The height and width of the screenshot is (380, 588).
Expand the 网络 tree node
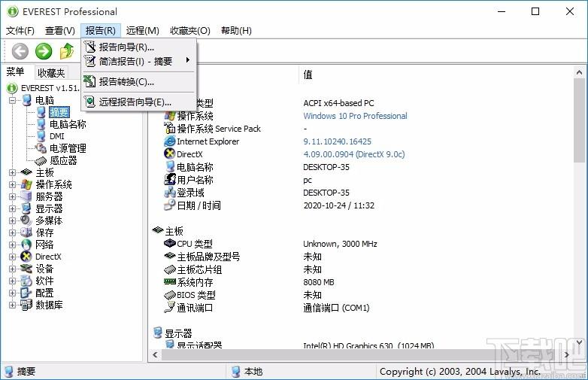[12, 245]
